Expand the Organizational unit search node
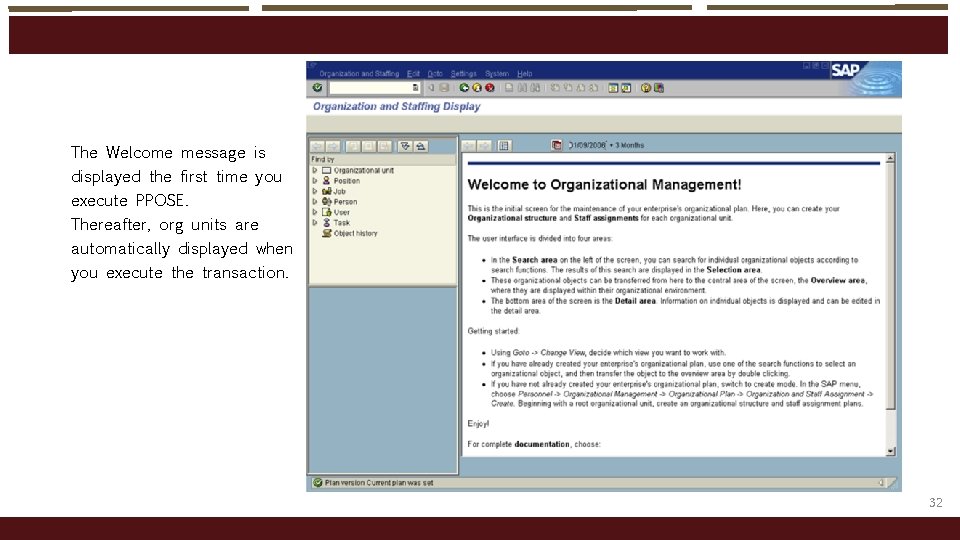Viewport: 960px width, 540px height. tap(315, 170)
